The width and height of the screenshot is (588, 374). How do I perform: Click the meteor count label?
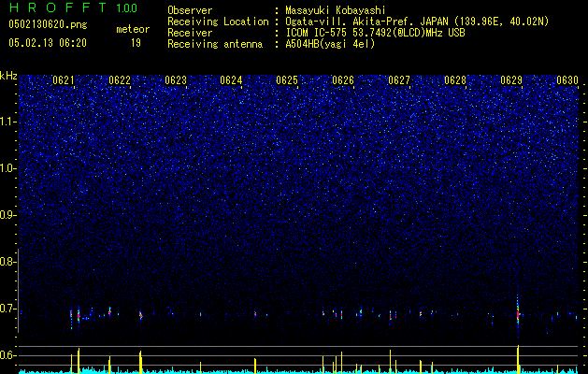tap(133, 29)
